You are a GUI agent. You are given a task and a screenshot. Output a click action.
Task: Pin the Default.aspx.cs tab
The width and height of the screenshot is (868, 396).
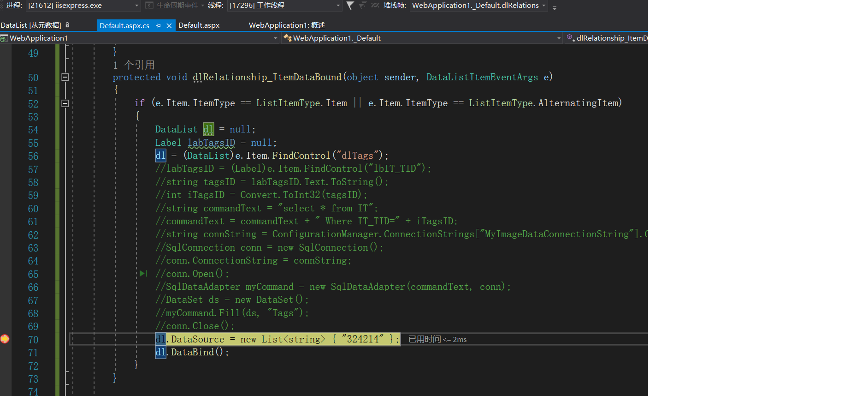click(159, 26)
